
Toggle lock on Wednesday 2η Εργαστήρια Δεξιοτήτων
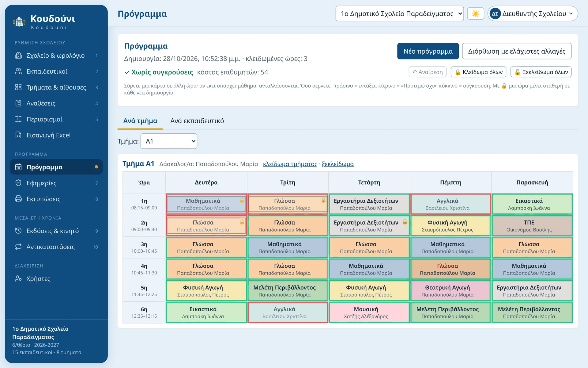(x=405, y=222)
